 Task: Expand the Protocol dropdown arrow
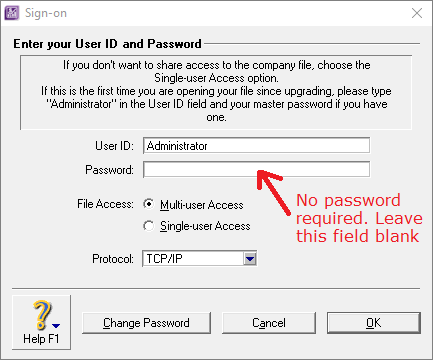[x=250, y=259]
